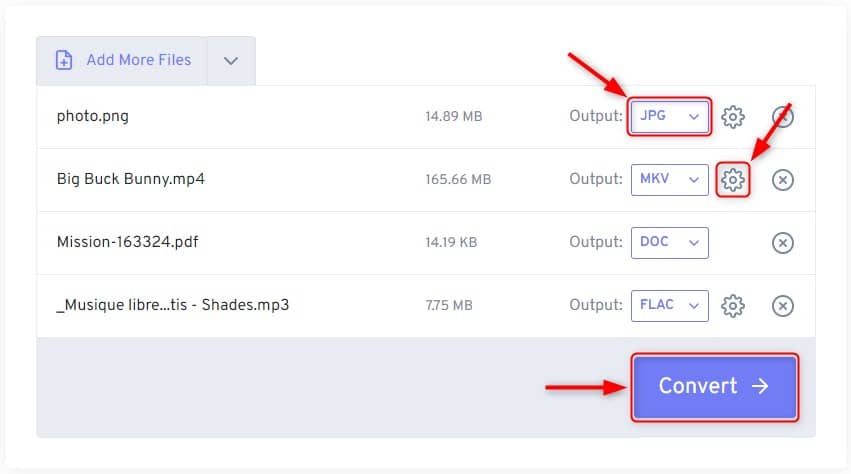
Task: Open settings gear for Big Buck Bunny.mp4
Action: tap(733, 180)
